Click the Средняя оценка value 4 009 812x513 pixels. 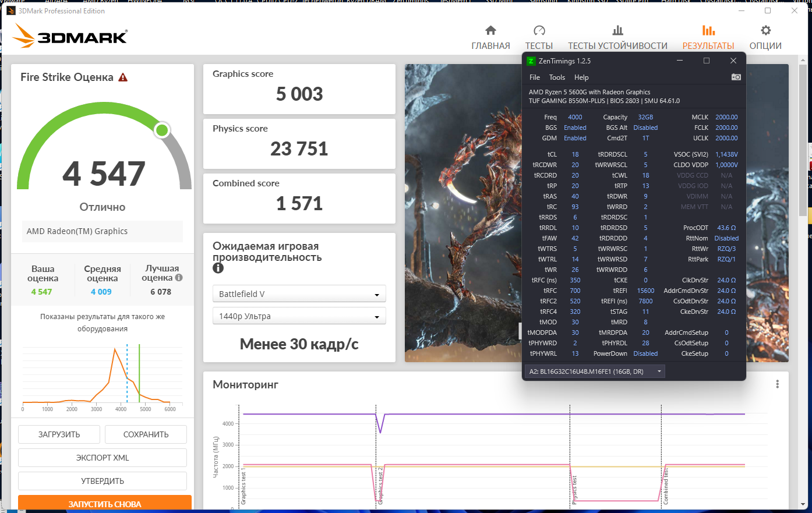point(101,292)
